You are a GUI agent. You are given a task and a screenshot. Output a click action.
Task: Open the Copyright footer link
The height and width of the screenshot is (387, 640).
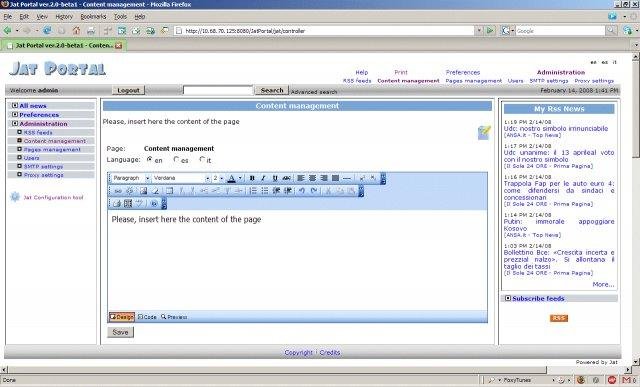pos(298,352)
